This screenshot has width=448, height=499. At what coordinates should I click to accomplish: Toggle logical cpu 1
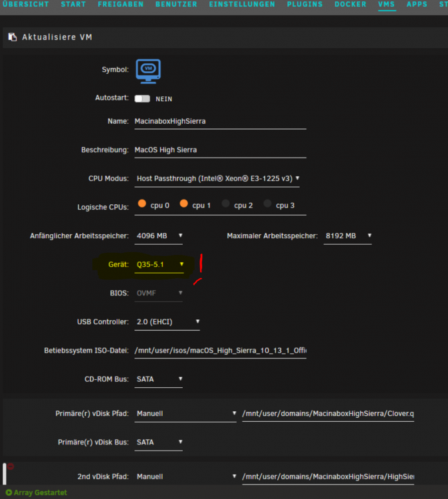(x=183, y=204)
